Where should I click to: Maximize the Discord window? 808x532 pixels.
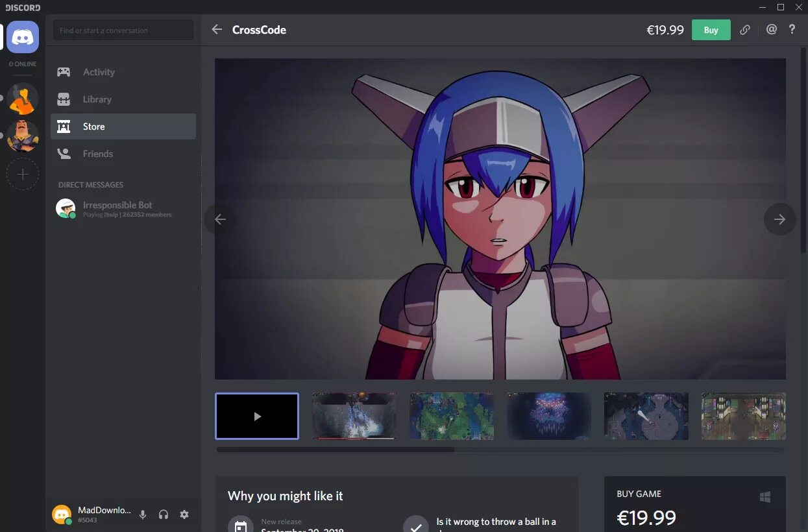pyautogui.click(x=781, y=7)
